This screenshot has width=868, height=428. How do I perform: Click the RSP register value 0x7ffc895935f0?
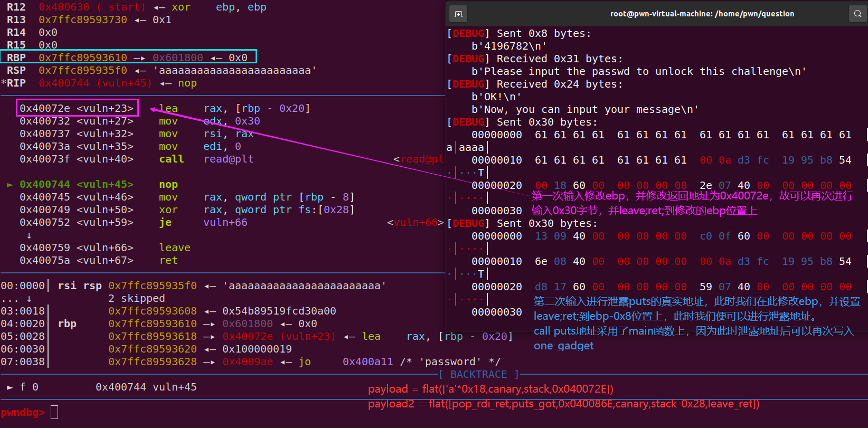[83, 70]
